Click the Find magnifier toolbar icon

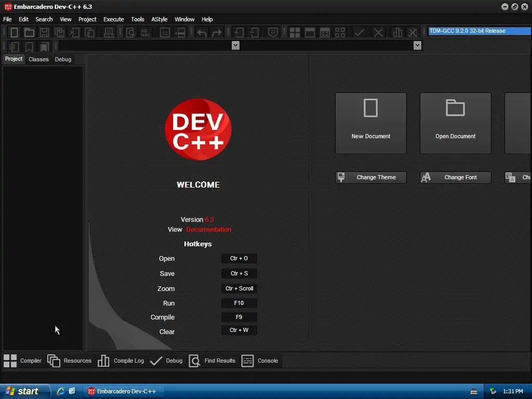point(130,33)
